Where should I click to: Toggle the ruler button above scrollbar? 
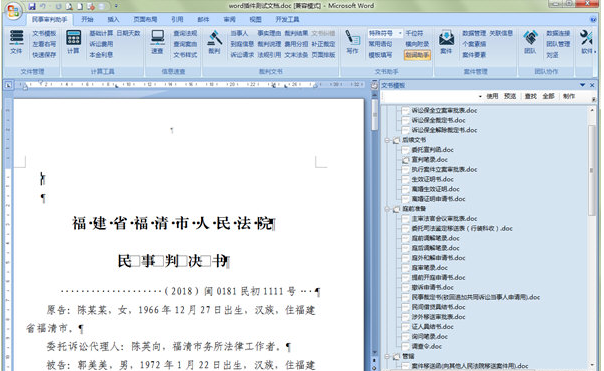(374, 86)
